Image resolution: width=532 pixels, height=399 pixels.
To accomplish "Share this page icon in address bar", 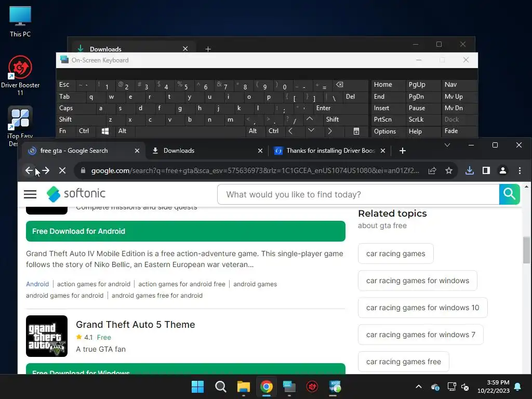I will pos(432,170).
